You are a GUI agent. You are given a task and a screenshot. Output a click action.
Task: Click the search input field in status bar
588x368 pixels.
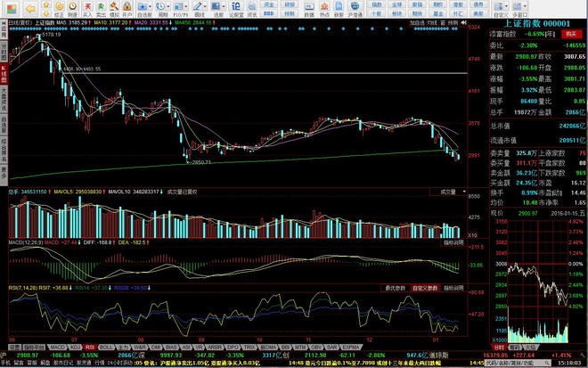tap(518, 364)
